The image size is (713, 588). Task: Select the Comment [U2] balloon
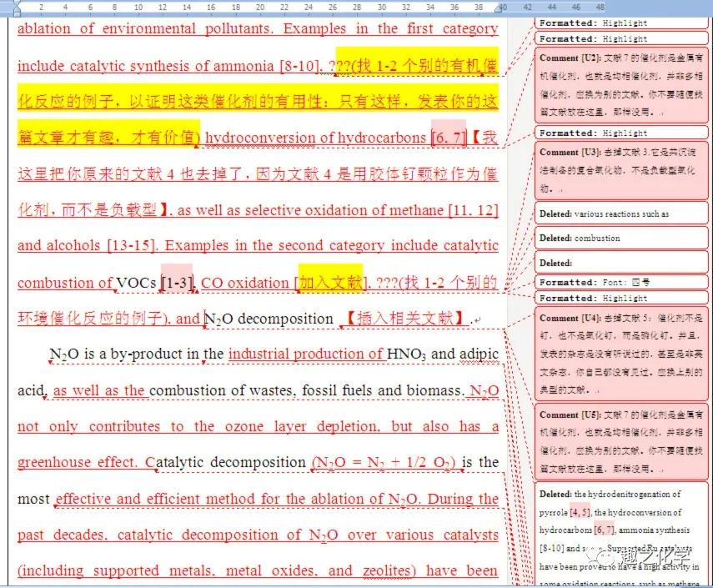[620, 83]
